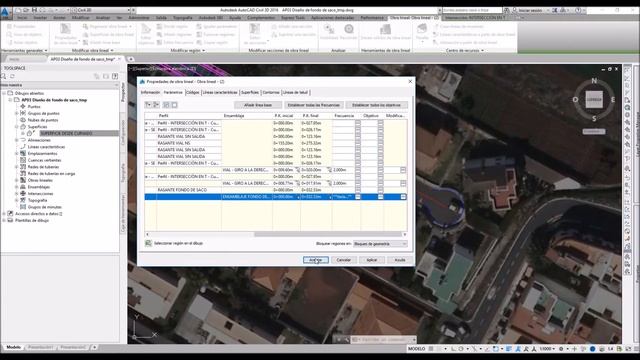The height and width of the screenshot is (360, 640).
Task: Click the P.K. inicial picker icon in selected row
Action: pyautogui.click(x=298, y=197)
